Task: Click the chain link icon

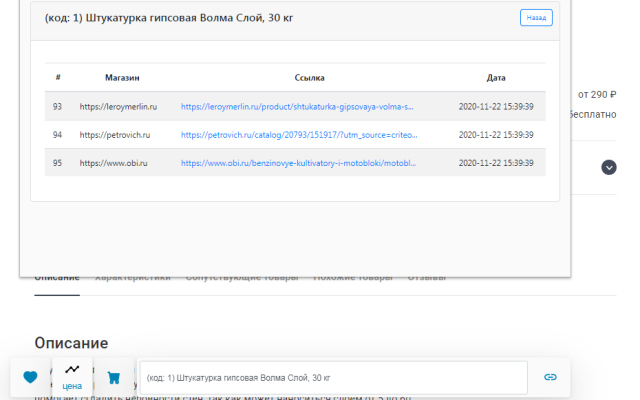Action: point(549,377)
